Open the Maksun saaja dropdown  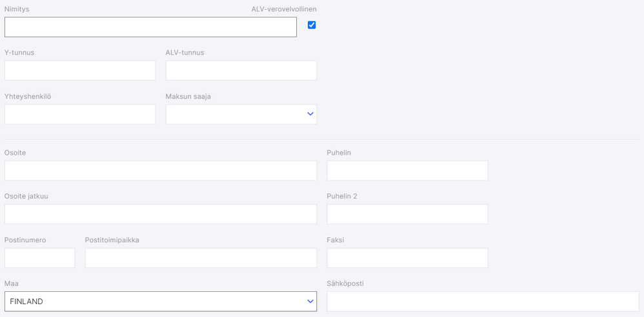(x=241, y=114)
